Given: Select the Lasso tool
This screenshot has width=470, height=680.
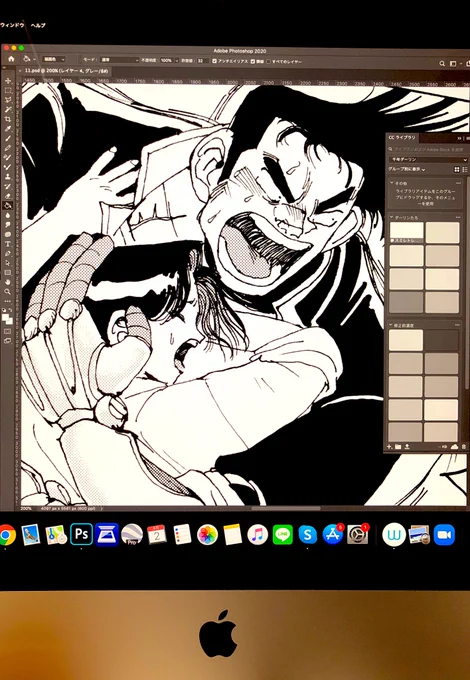Looking at the screenshot, I should click(x=8, y=100).
